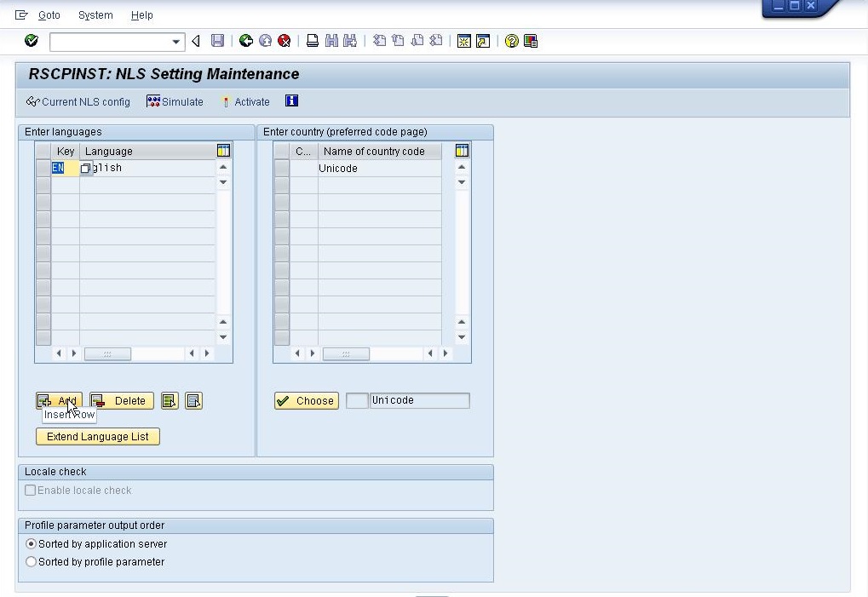
Task: Run the Simulate function
Action: coord(175,101)
